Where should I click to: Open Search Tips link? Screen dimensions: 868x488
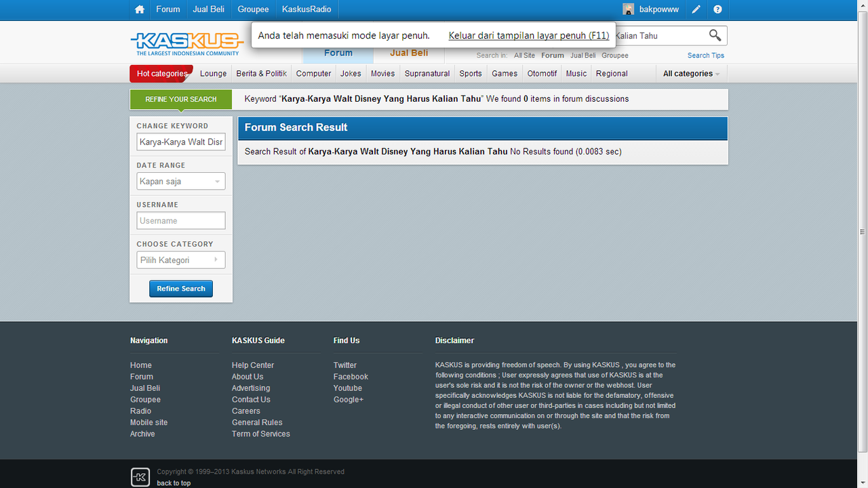(706, 56)
